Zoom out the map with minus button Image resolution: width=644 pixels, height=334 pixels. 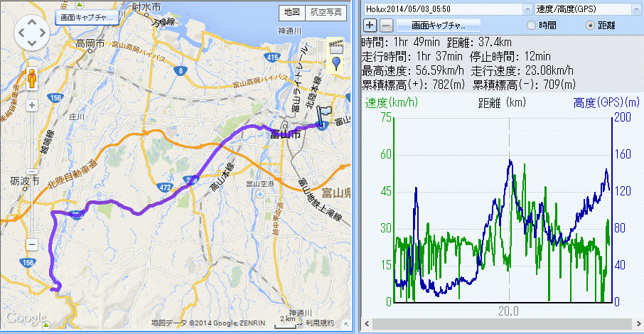pos(31,245)
